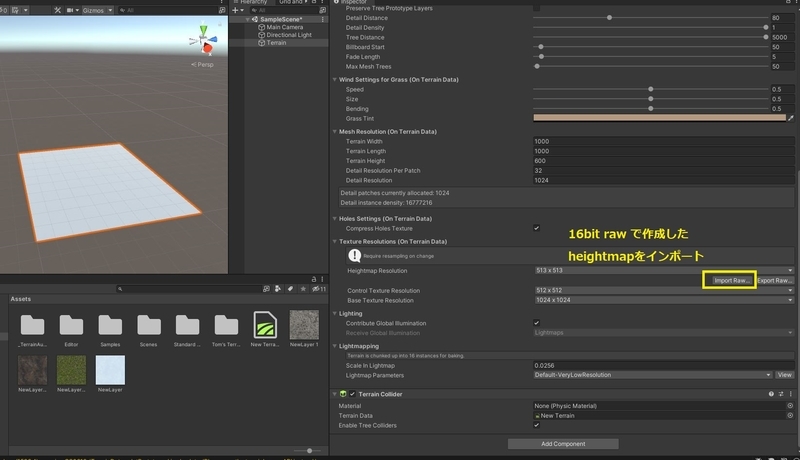Toggle Terrain Collider enabled checkbox
Image resolution: width=800 pixels, height=460 pixels.
point(352,394)
